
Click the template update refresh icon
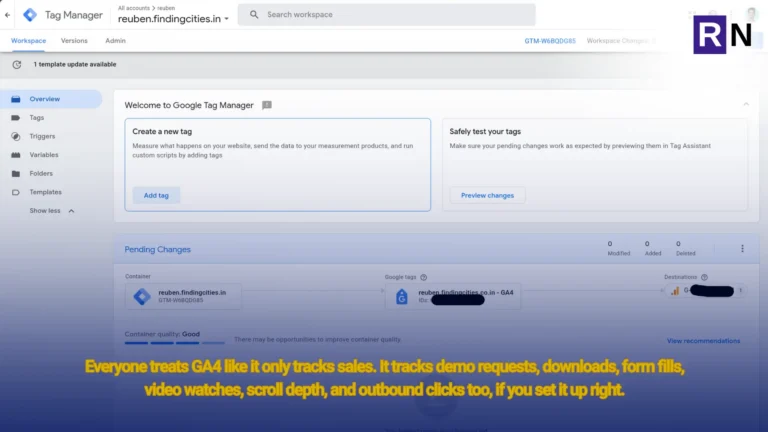[x=17, y=65]
